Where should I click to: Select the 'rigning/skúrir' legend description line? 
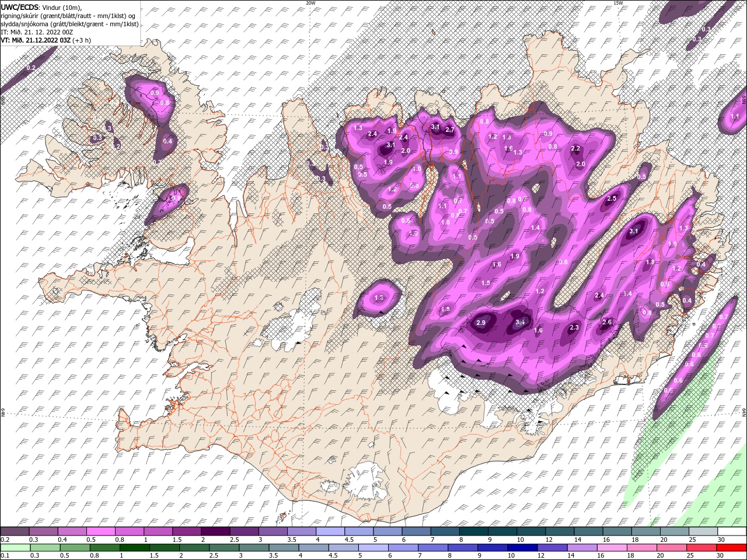point(69,16)
